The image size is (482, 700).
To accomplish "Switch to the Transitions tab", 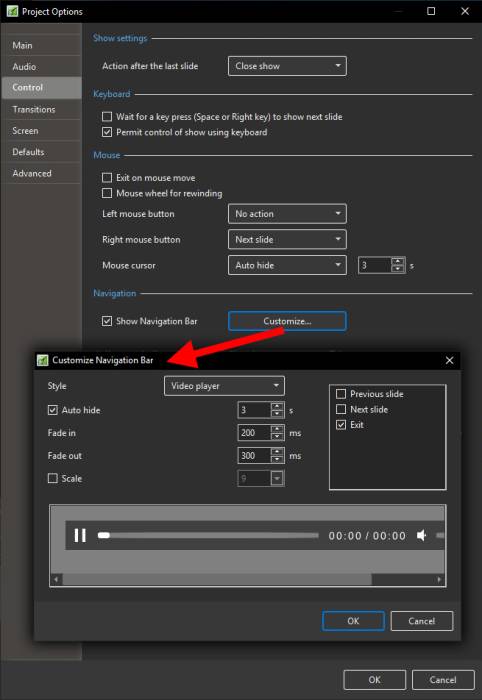I will tap(41, 109).
